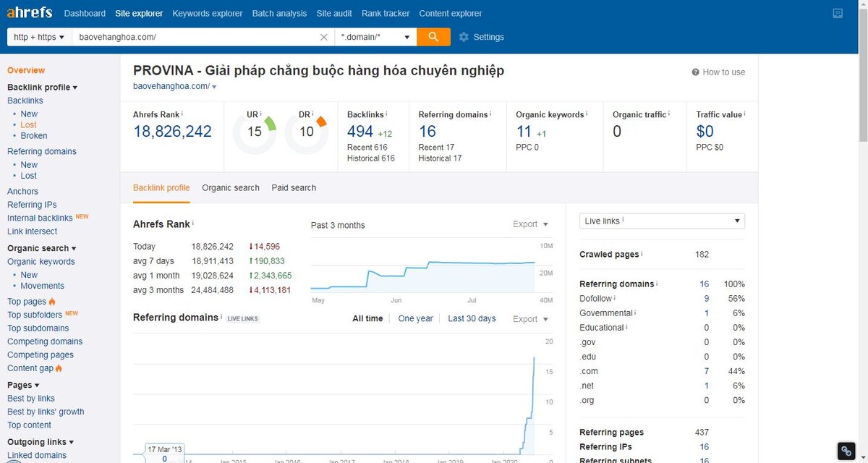The width and height of the screenshot is (868, 463).
Task: Open the Live links selector dropdown
Action: [x=662, y=221]
